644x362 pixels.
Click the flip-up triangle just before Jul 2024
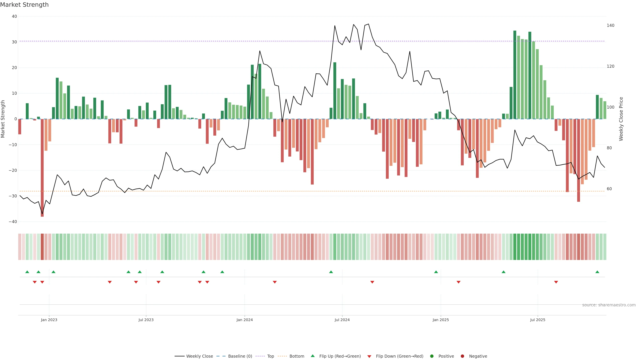[x=331, y=272]
